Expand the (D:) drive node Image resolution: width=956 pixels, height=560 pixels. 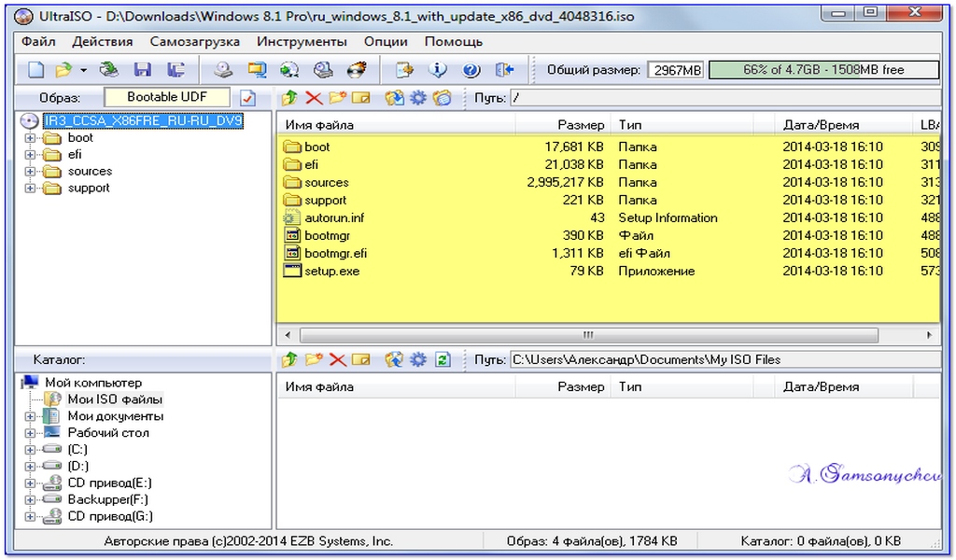click(30, 467)
